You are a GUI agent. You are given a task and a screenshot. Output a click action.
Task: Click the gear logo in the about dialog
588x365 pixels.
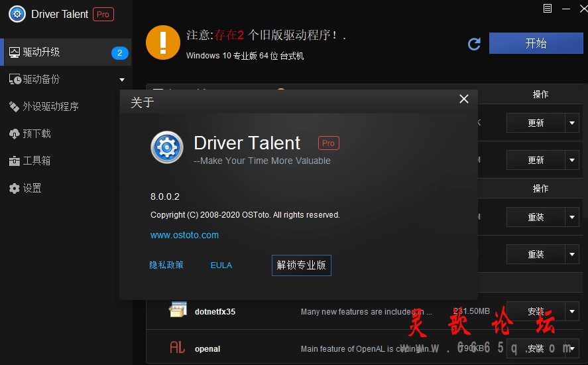[x=167, y=147]
